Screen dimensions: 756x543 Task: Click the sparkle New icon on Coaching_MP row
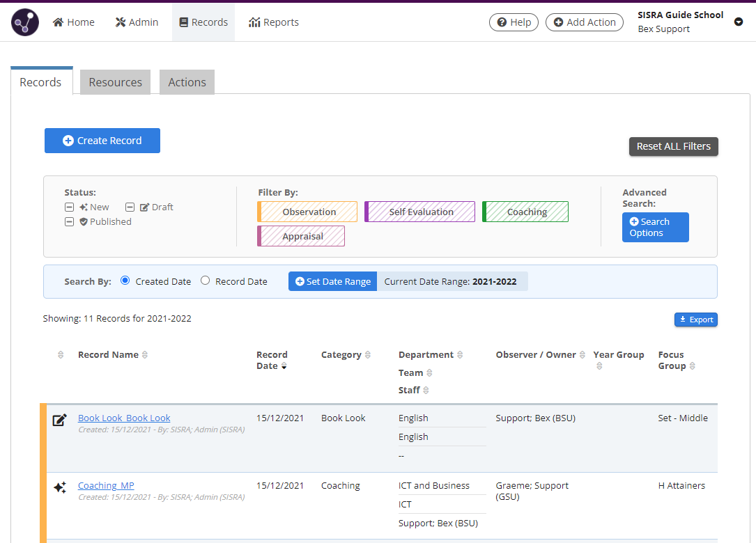coord(60,486)
